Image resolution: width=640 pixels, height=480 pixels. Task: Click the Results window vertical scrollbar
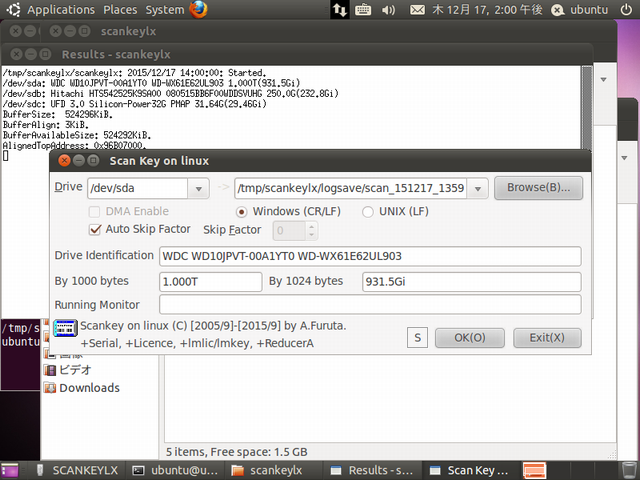(x=587, y=107)
